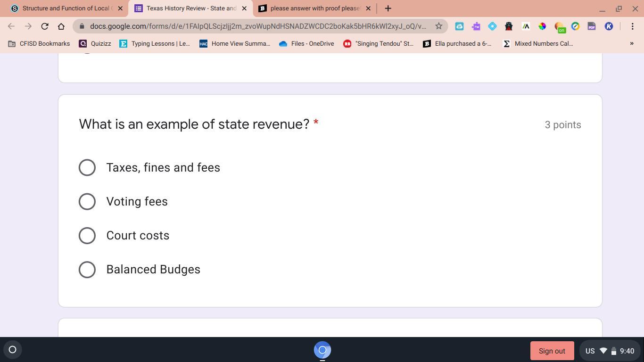Open the Files - OneDrive bookmark
The image size is (644, 362).
point(306,43)
